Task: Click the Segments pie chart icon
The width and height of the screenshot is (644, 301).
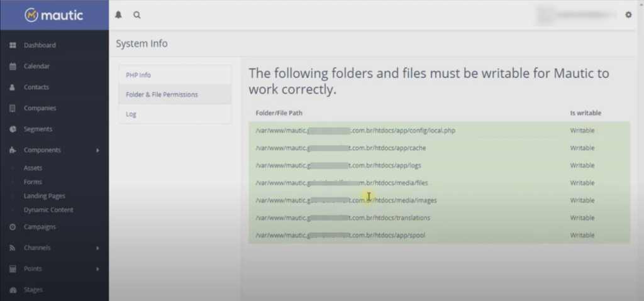Action: [13, 129]
